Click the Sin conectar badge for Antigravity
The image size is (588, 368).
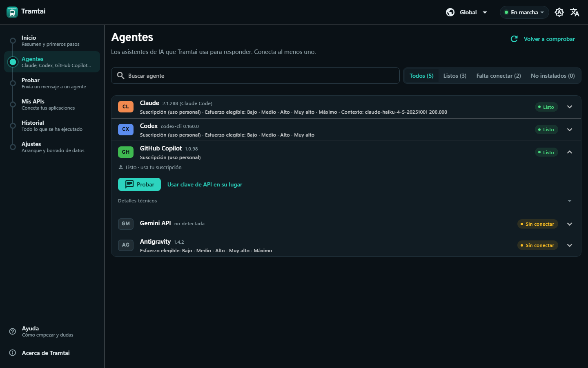(537, 245)
